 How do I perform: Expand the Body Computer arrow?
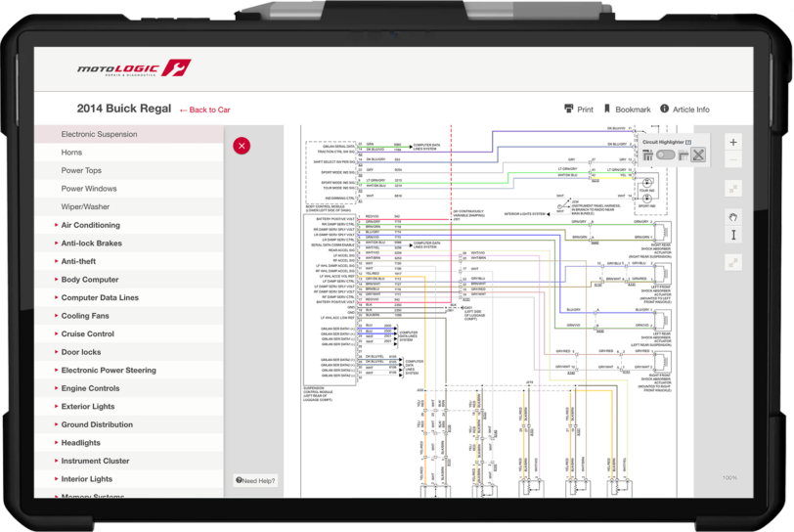(56, 279)
